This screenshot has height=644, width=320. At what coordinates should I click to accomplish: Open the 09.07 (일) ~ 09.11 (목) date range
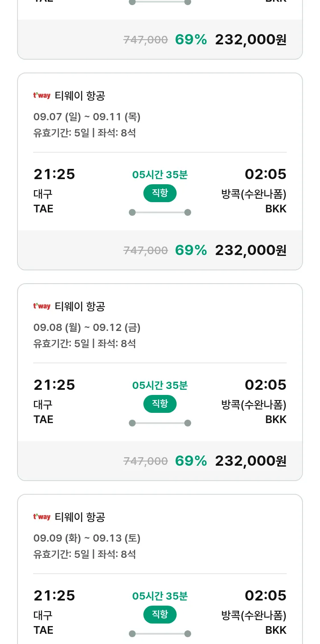[87, 116]
